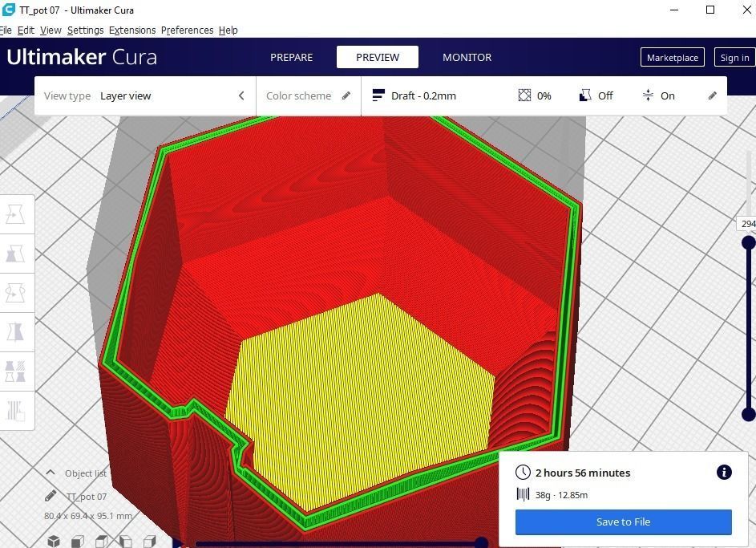756x548 pixels.
Task: Select the Scale tool icon
Action: (x=15, y=254)
